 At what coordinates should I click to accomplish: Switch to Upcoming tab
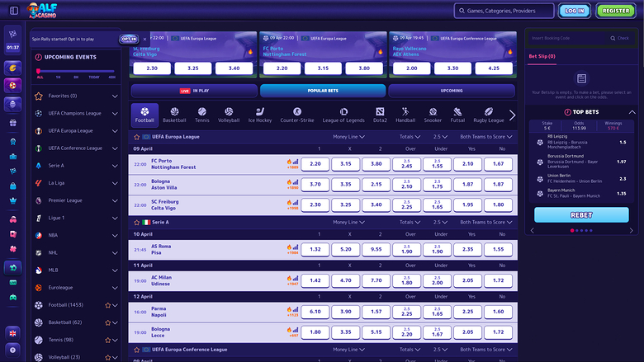point(452,91)
